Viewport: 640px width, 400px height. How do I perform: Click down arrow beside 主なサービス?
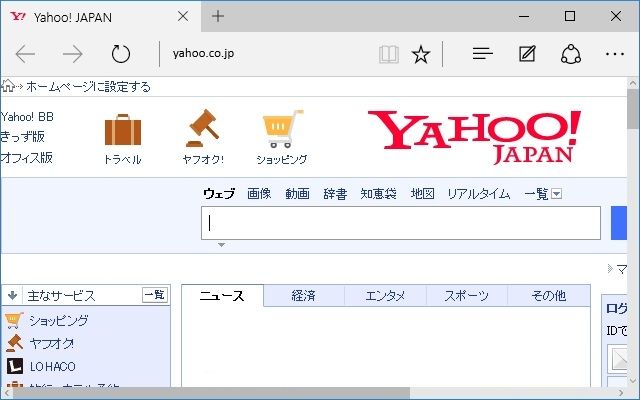click(12, 295)
